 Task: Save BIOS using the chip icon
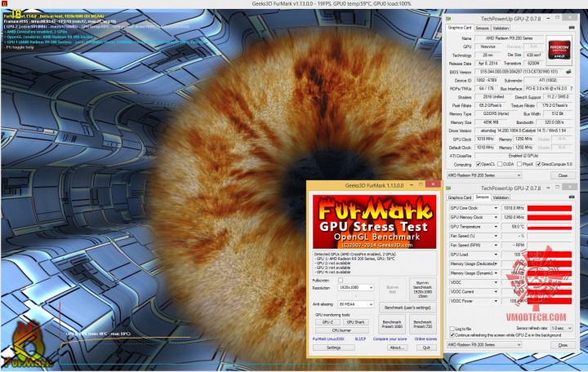click(569, 72)
